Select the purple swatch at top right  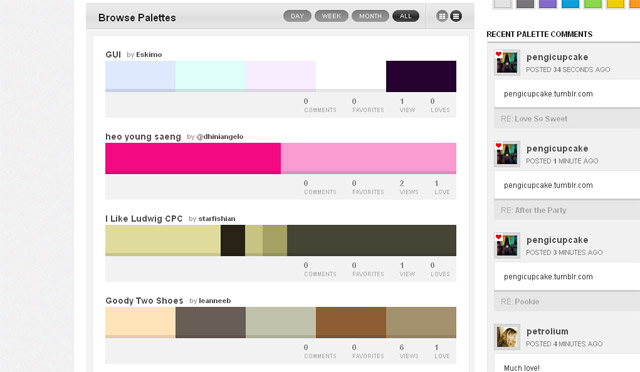[548, 4]
